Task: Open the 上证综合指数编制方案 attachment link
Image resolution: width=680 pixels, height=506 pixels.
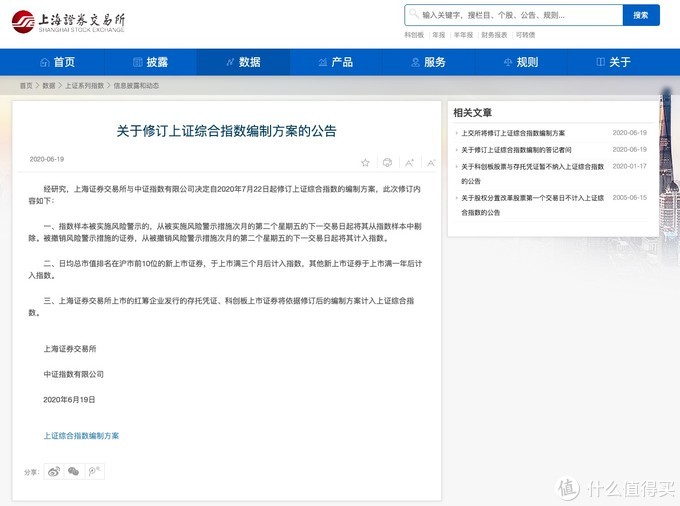Action: click(x=81, y=435)
